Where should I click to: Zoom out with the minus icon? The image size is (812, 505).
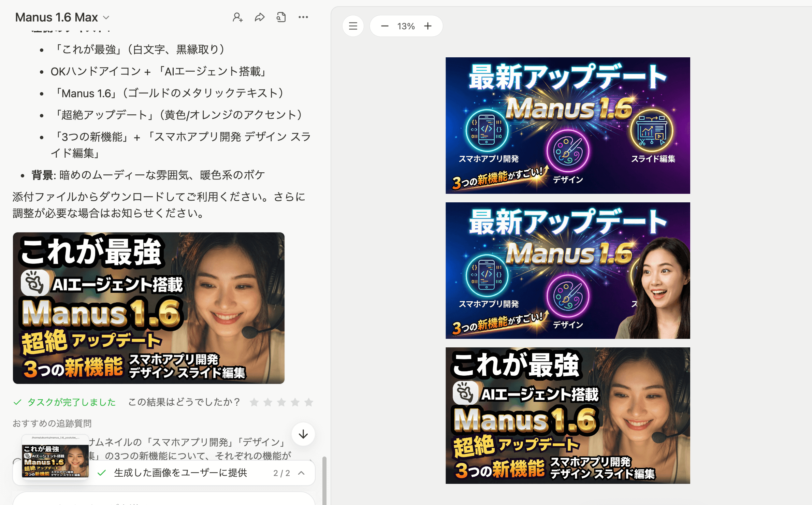385,26
